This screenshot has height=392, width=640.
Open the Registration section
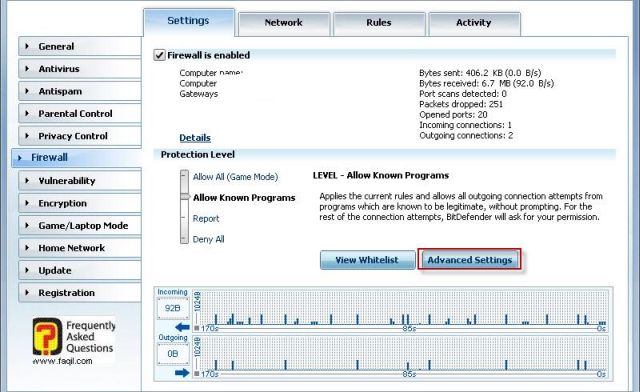pos(80,293)
